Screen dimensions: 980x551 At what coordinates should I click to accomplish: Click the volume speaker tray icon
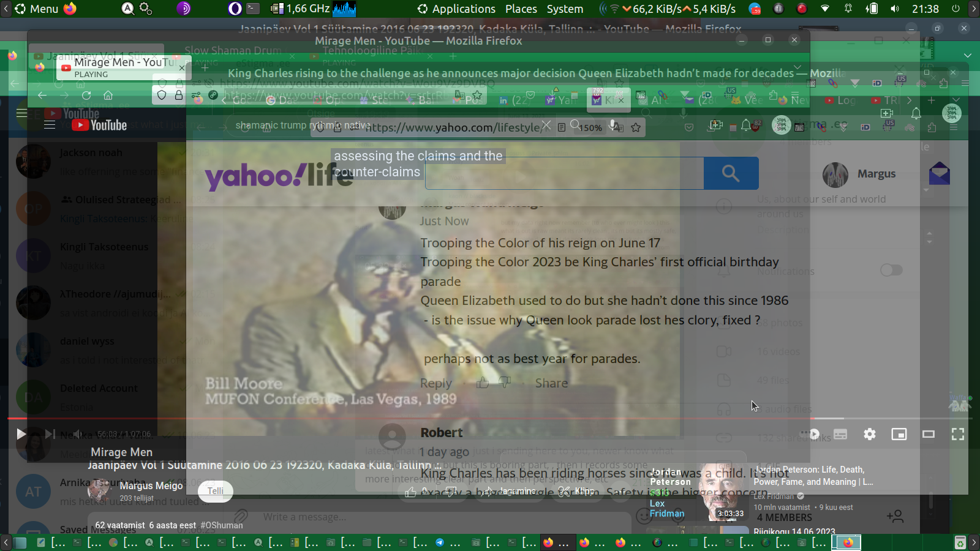click(x=895, y=9)
